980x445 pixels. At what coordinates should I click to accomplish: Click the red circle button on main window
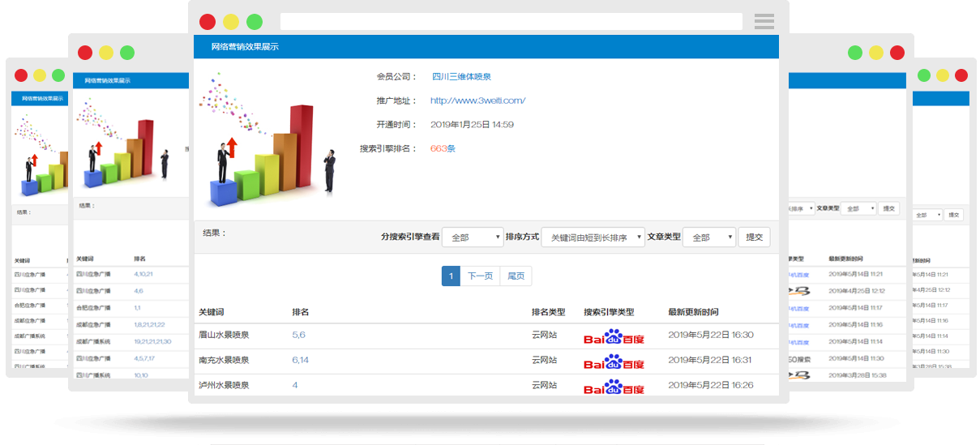point(208,22)
